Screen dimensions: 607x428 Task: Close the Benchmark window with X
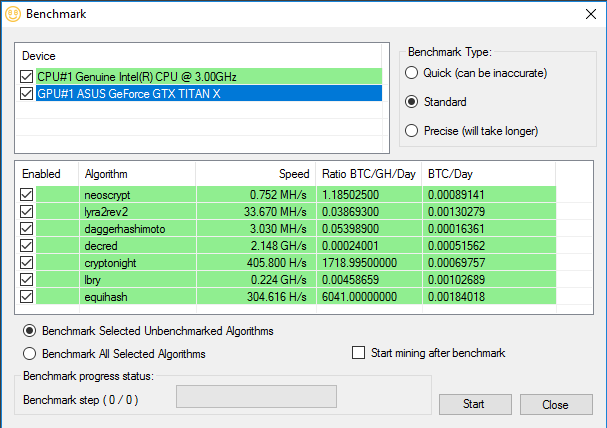coord(591,14)
